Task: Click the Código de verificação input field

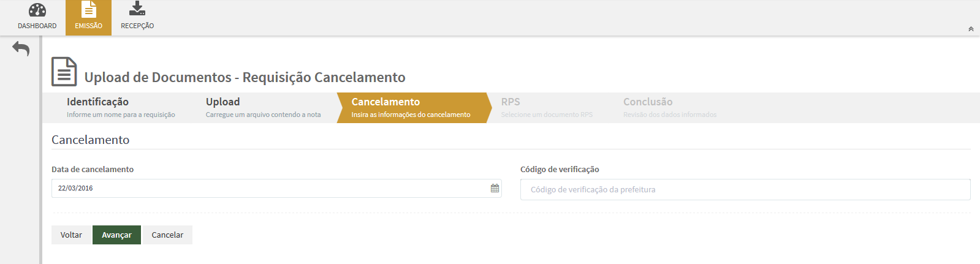Action: (x=745, y=189)
